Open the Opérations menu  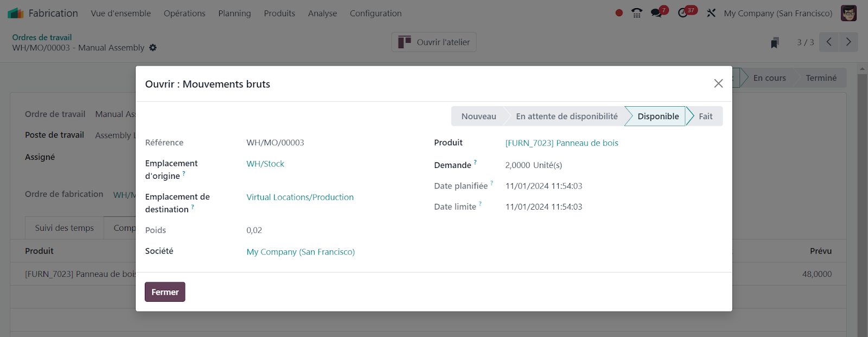click(x=184, y=13)
